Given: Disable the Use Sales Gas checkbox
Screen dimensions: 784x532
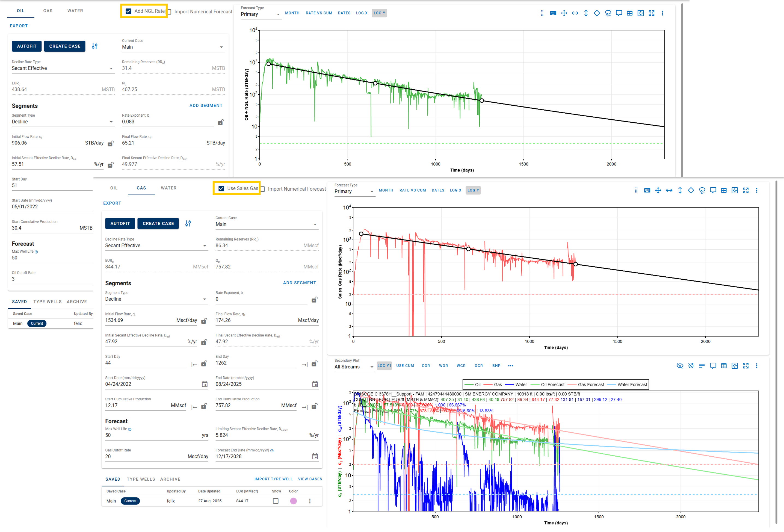Looking at the screenshot, I should tap(221, 189).
